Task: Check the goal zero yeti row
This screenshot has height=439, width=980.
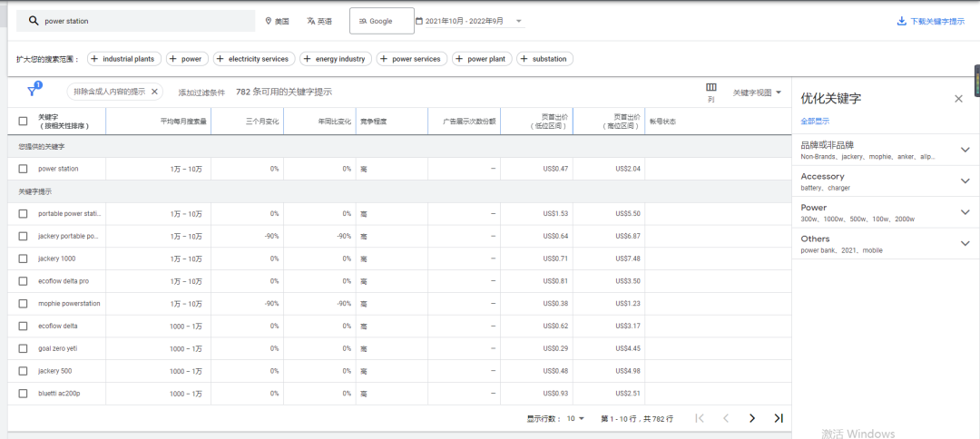Action: point(23,348)
